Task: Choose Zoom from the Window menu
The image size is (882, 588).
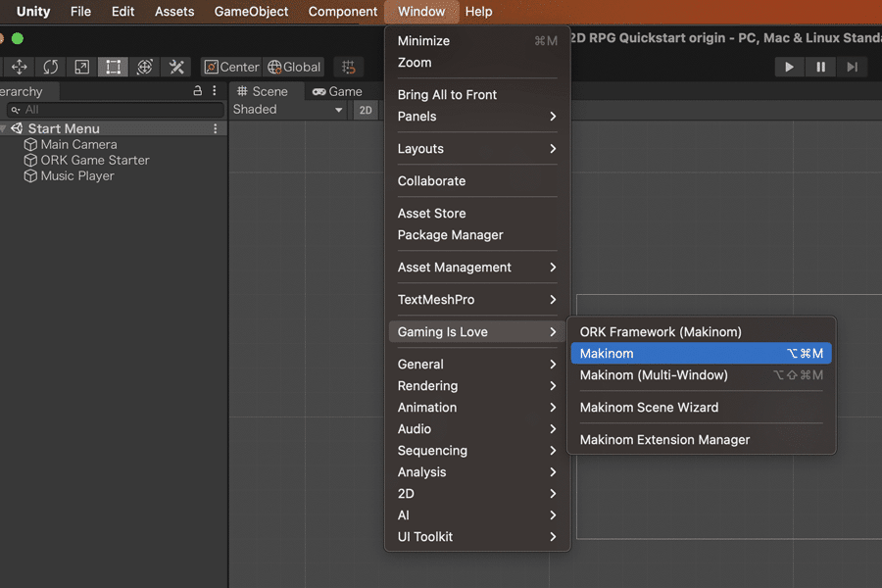Action: point(477,63)
